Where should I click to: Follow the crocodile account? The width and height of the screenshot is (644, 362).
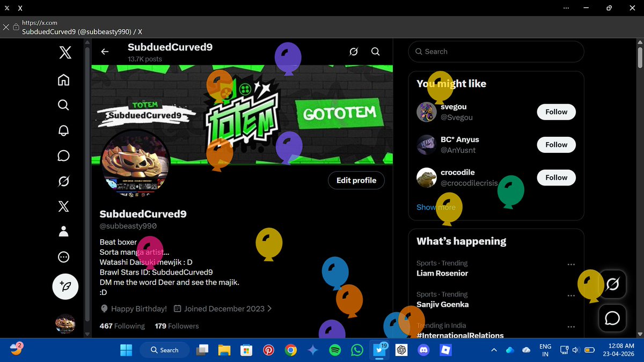tap(557, 178)
